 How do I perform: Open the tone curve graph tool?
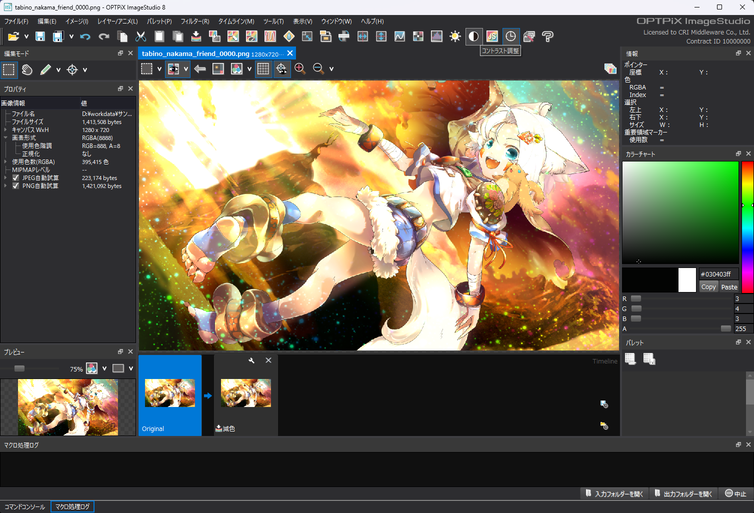pos(400,36)
